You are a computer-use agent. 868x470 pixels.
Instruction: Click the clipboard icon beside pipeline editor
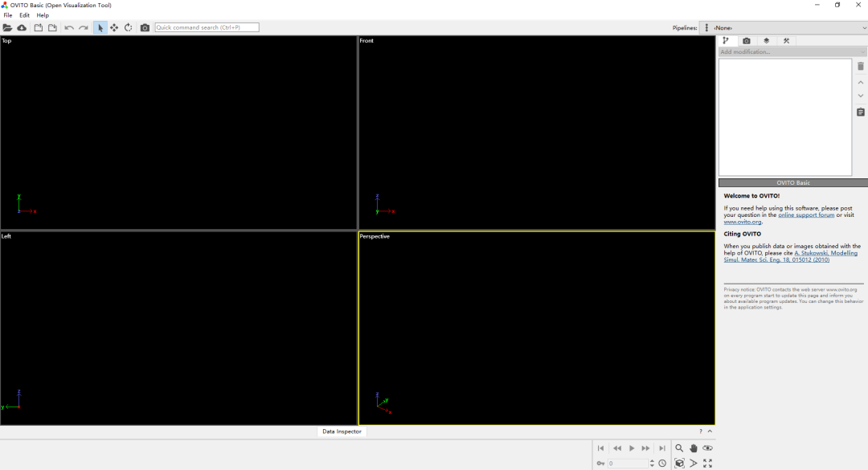pos(860,112)
